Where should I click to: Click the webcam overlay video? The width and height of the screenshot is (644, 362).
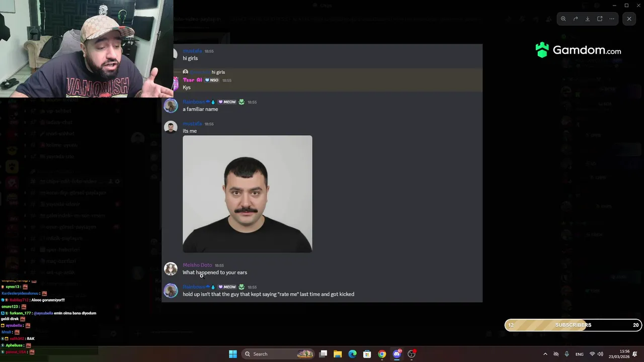click(87, 49)
